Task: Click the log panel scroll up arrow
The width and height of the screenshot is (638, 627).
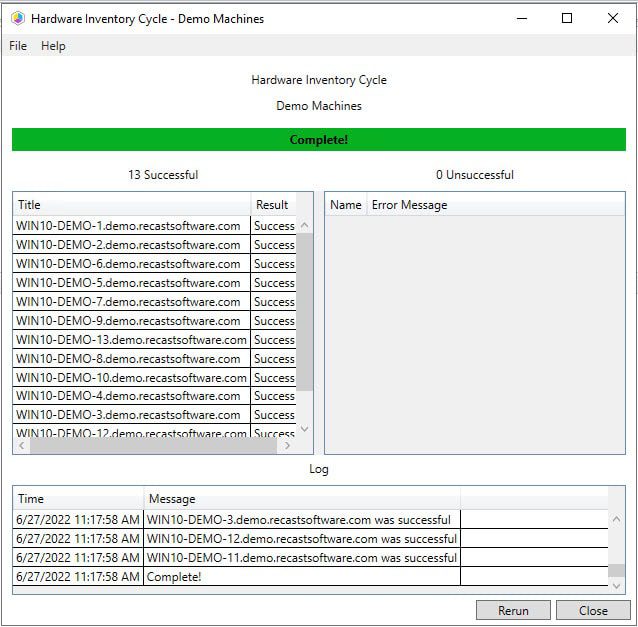Action: pos(617,519)
